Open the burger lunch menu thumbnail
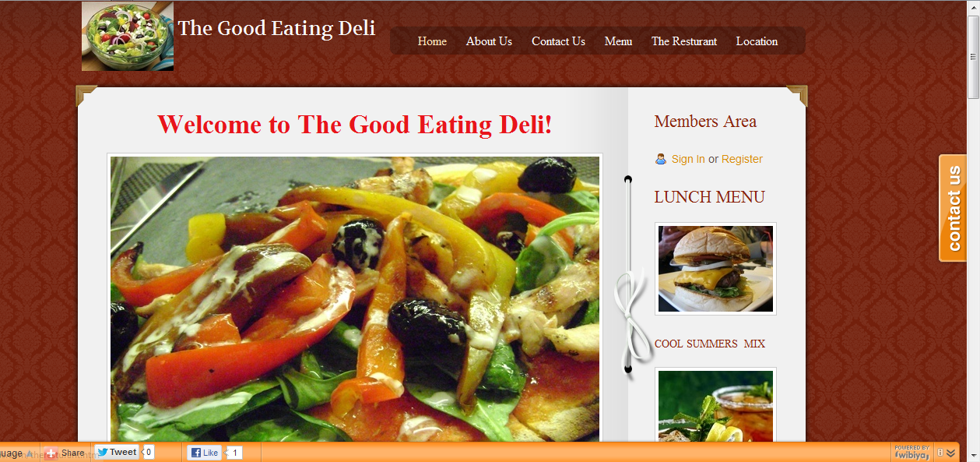 pos(715,269)
